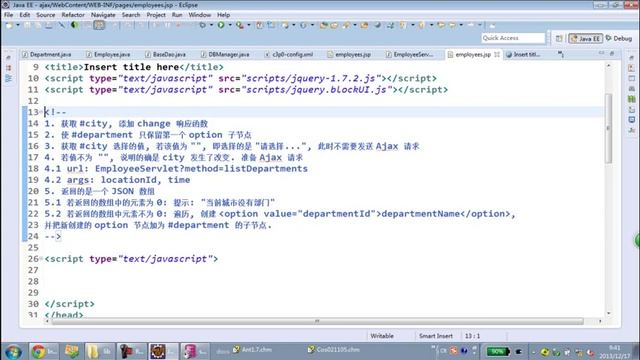Open the Edit menu

pos(25,15)
